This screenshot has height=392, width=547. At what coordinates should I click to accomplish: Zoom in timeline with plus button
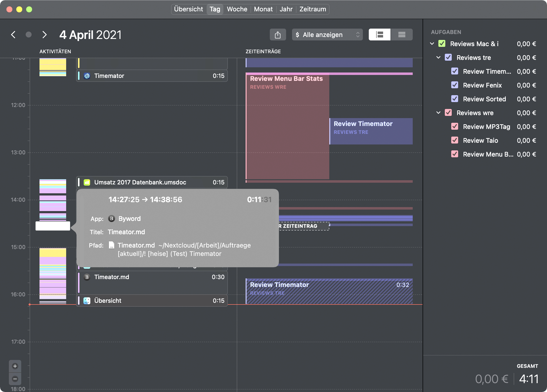pos(15,366)
